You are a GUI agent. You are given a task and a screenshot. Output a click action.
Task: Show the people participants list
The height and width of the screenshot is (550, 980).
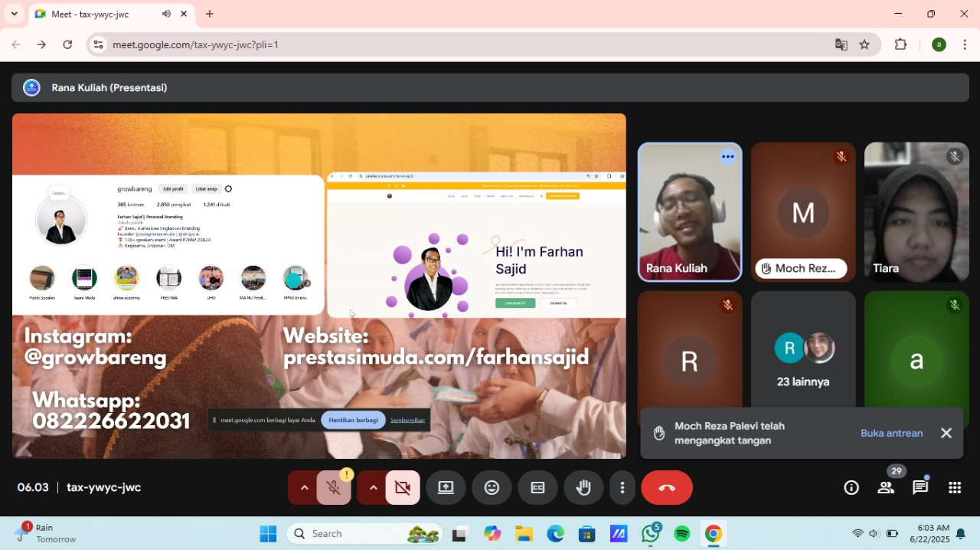tap(886, 488)
